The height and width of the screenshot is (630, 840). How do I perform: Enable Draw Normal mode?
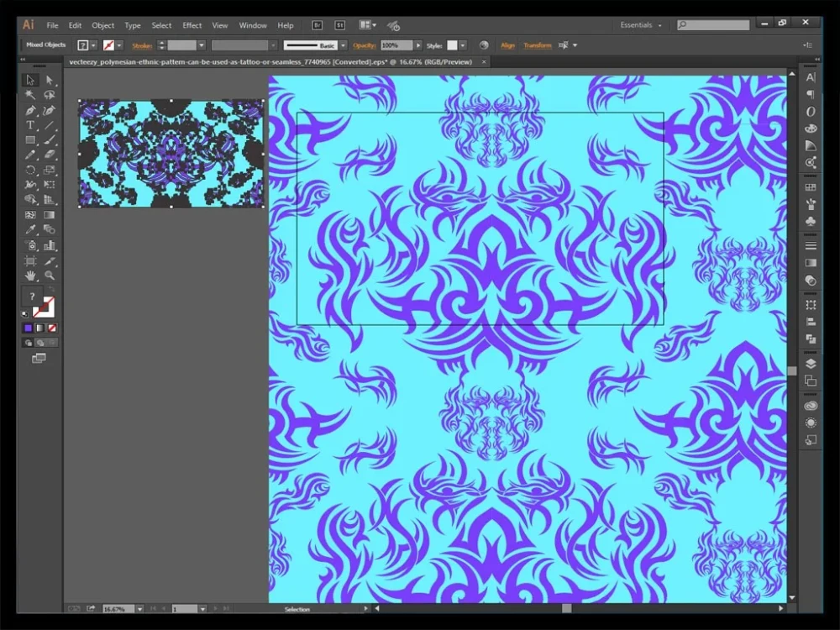(29, 343)
